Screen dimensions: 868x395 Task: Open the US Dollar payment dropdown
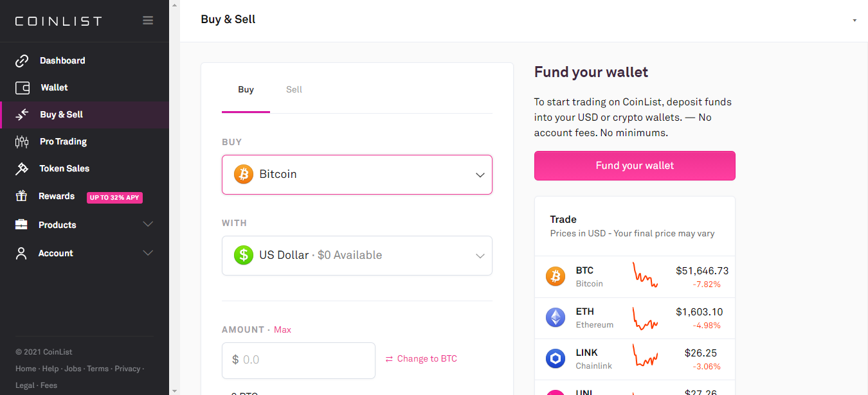(x=357, y=256)
